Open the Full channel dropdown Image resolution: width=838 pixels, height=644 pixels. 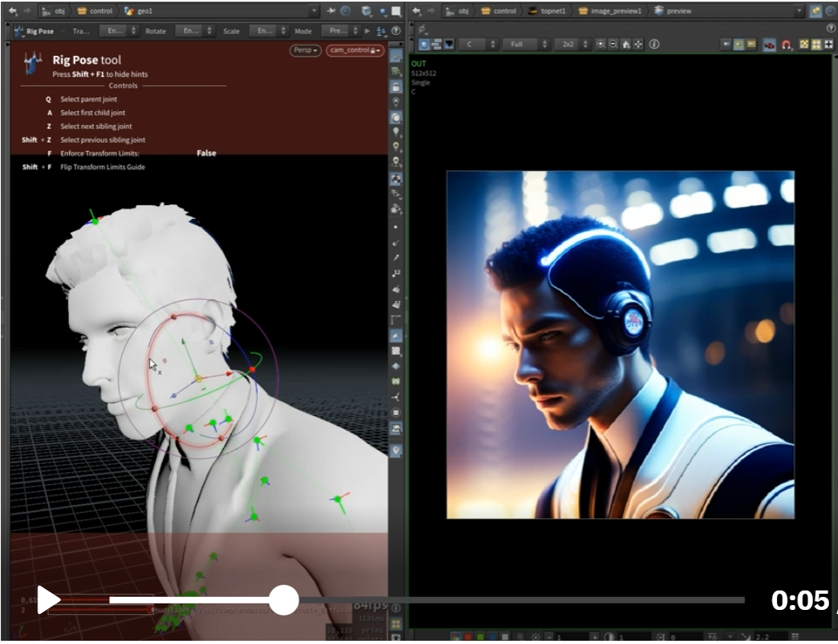coord(526,45)
